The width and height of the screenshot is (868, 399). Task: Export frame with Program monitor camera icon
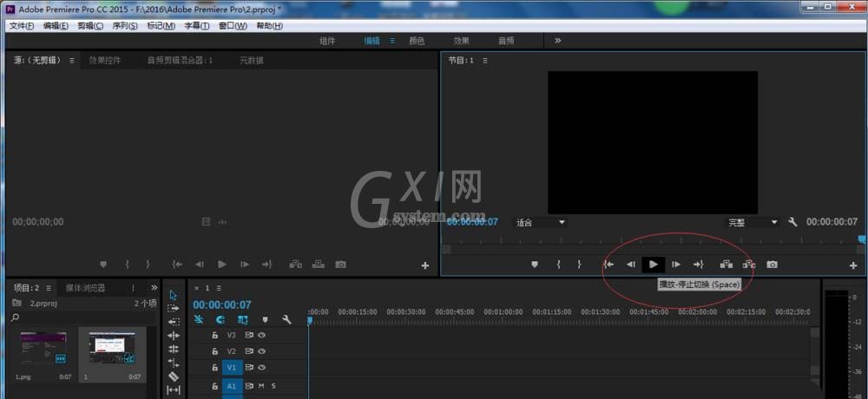pos(773,265)
